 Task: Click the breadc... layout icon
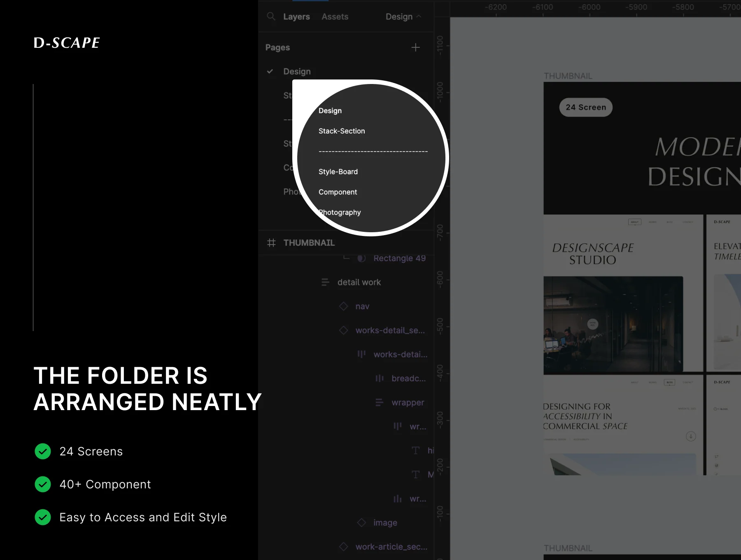coord(379,378)
